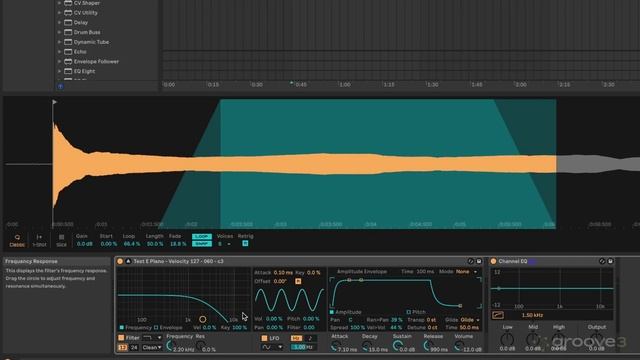Click the sample start flag marker
This screenshot has height=360, width=640.
(x=54, y=102)
